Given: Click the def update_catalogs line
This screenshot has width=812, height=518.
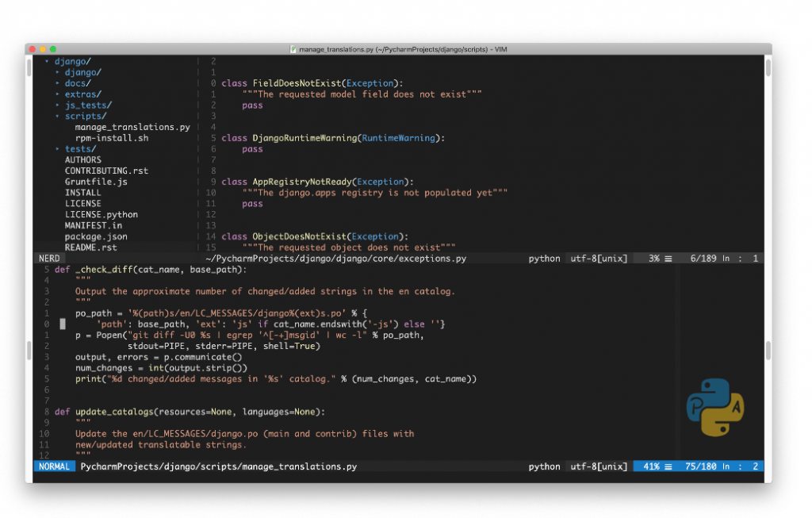Looking at the screenshot, I should (x=190, y=412).
